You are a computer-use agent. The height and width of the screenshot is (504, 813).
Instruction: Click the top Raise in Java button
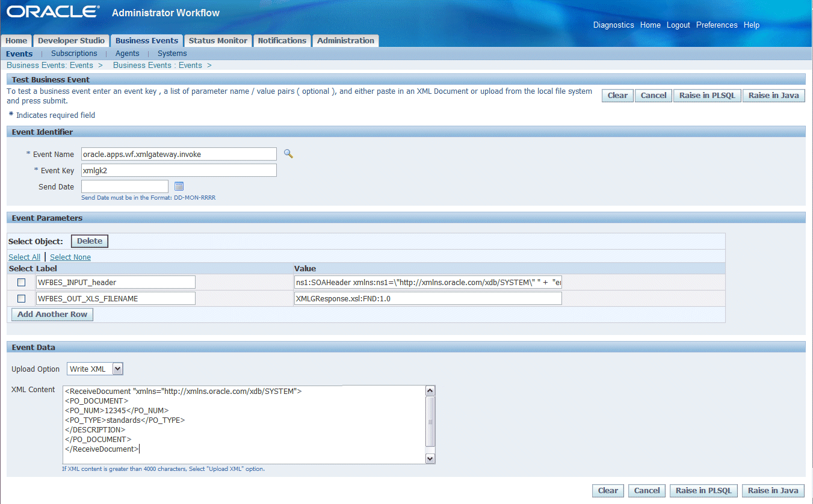[773, 95]
